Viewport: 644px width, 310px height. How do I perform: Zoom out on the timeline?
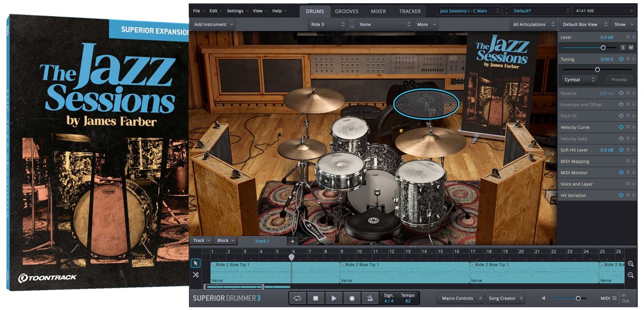(x=631, y=275)
